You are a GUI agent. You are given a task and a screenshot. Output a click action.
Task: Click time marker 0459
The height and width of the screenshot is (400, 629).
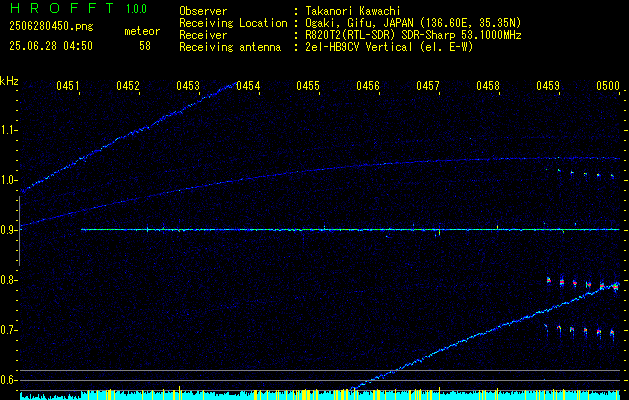548,85
